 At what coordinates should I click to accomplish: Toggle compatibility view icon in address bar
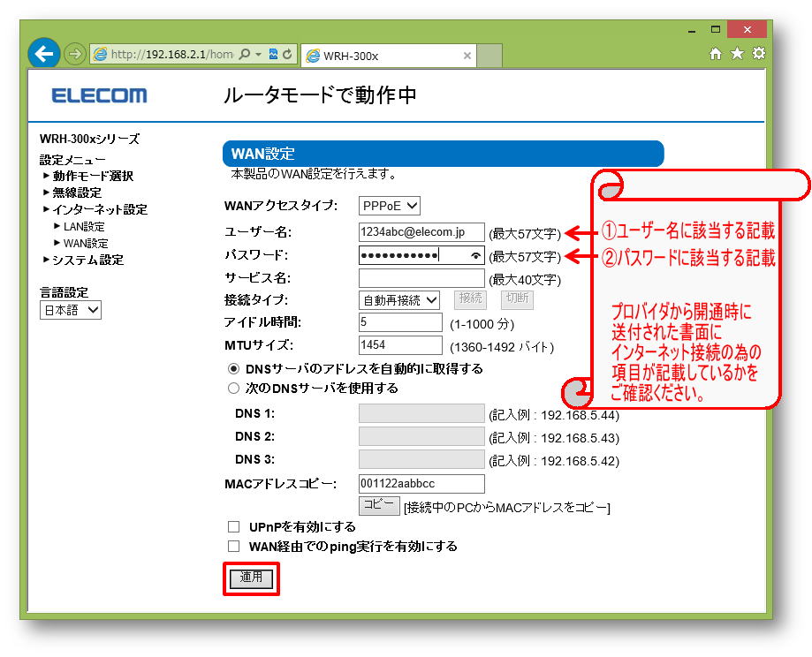pos(273,54)
